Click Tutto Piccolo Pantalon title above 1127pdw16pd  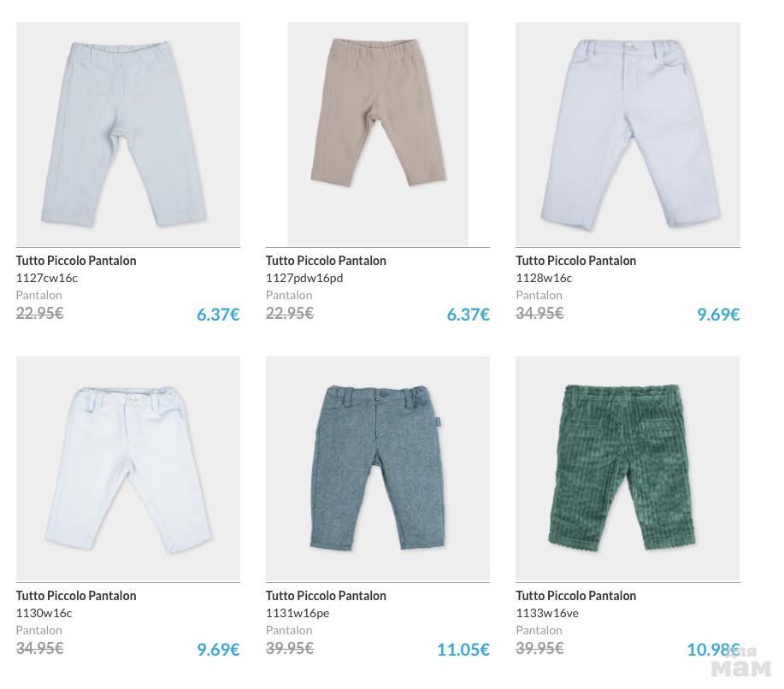(326, 261)
